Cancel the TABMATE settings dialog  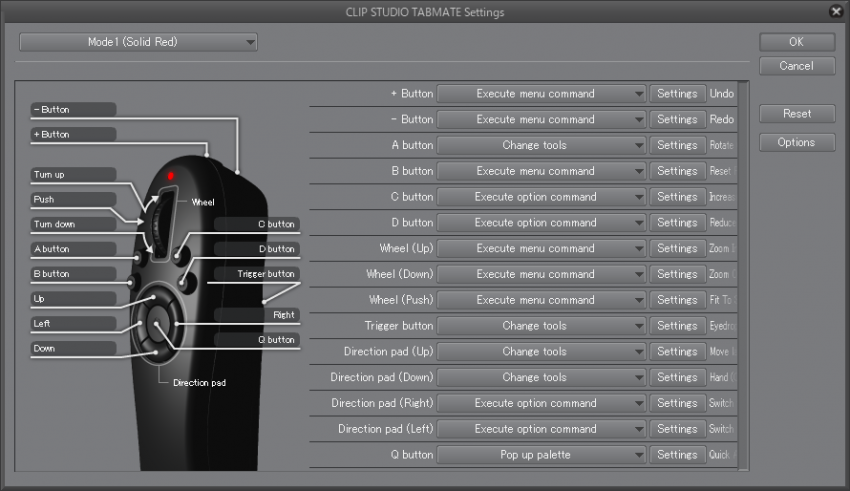click(796, 66)
